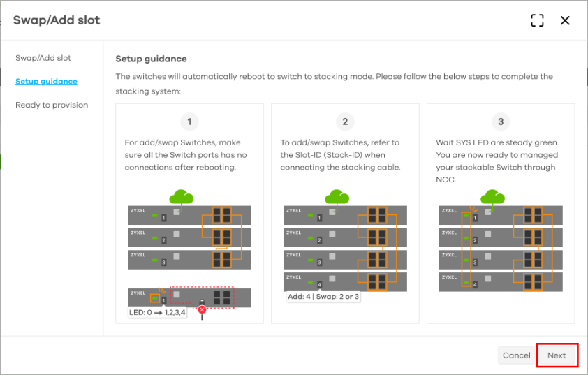Click the "LED: 0 → 1,2,3,4" label

pos(158,312)
